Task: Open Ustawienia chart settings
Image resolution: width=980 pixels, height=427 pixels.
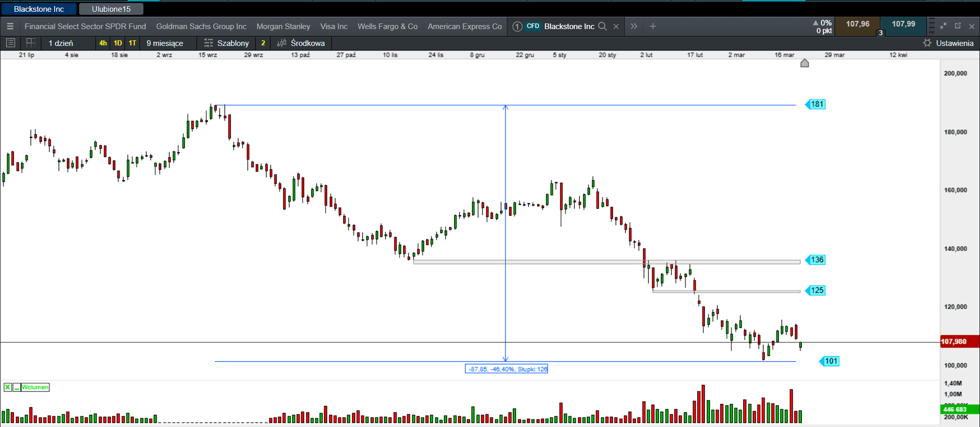Action: pos(949,43)
